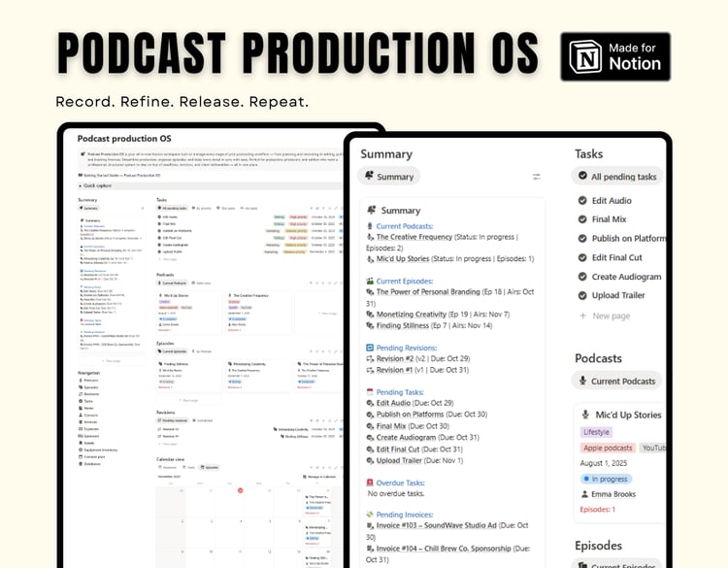Open the settings sliders icon beside Summary tab
The height and width of the screenshot is (568, 728).
536,177
